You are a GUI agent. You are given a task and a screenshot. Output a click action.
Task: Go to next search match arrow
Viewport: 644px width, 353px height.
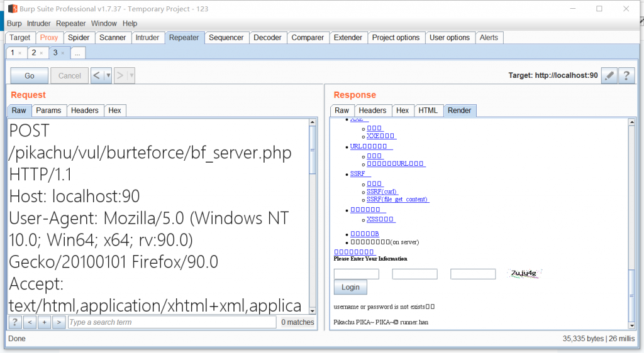[x=58, y=322]
